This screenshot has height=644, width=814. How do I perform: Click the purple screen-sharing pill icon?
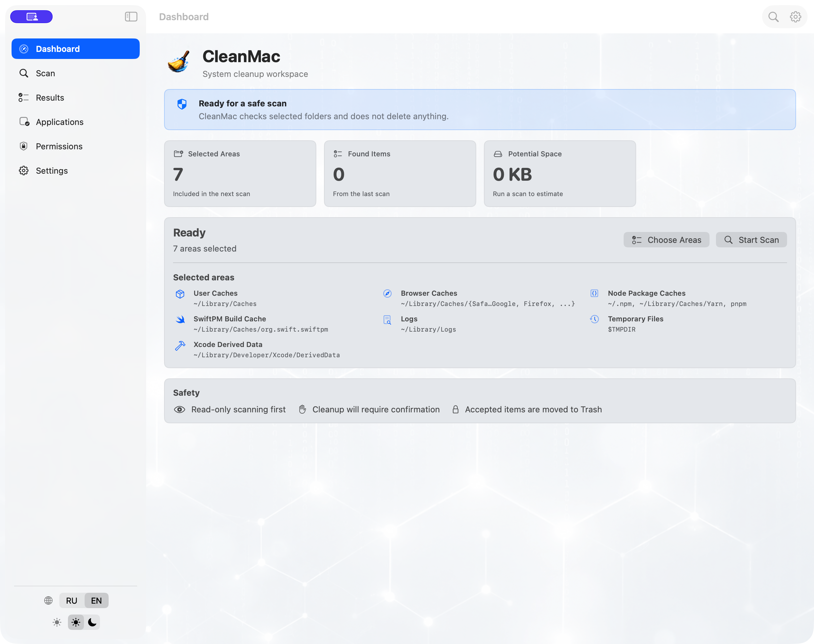(x=31, y=17)
